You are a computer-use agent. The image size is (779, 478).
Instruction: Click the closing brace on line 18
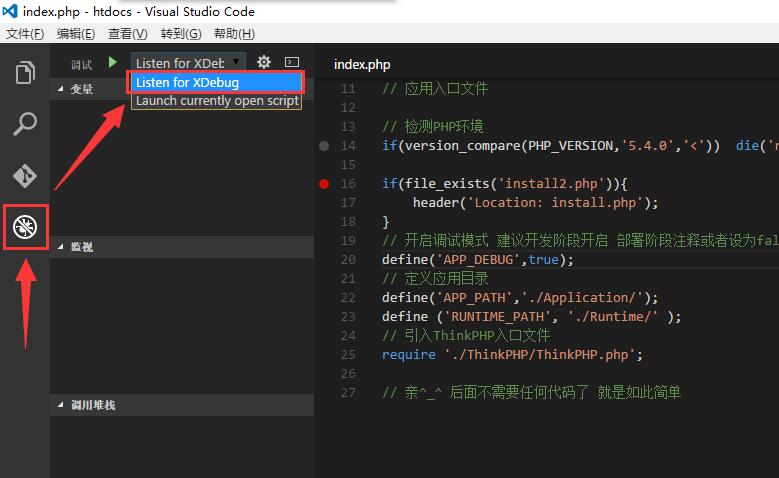[386, 222]
